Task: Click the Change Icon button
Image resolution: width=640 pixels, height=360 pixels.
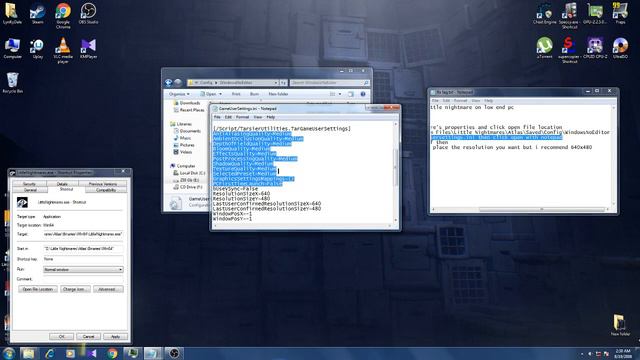Action: tap(75, 289)
